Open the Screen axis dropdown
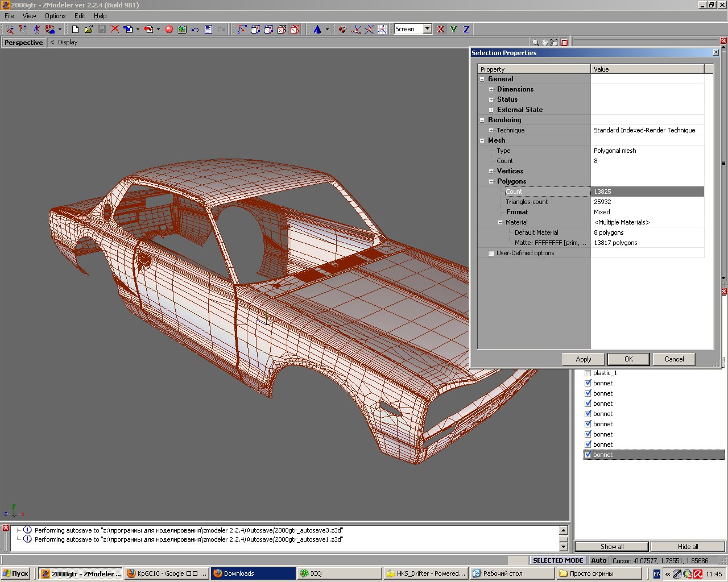 427,29
